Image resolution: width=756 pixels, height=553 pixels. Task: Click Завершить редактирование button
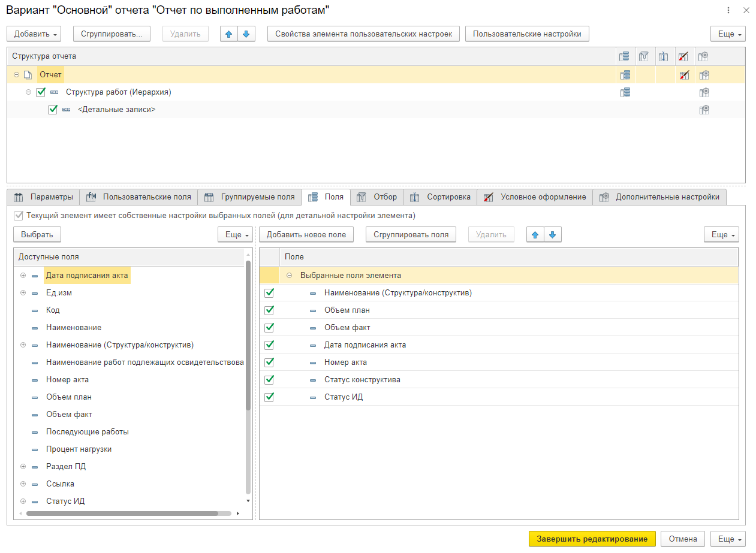click(592, 539)
